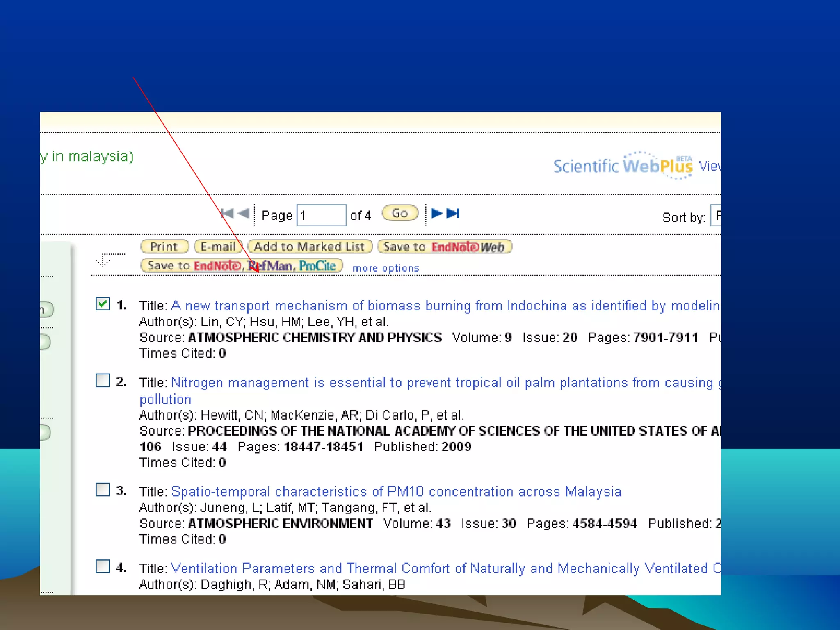Viewport: 840px width, 630px height.
Task: Check the checkbox for result 2
Action: (103, 381)
